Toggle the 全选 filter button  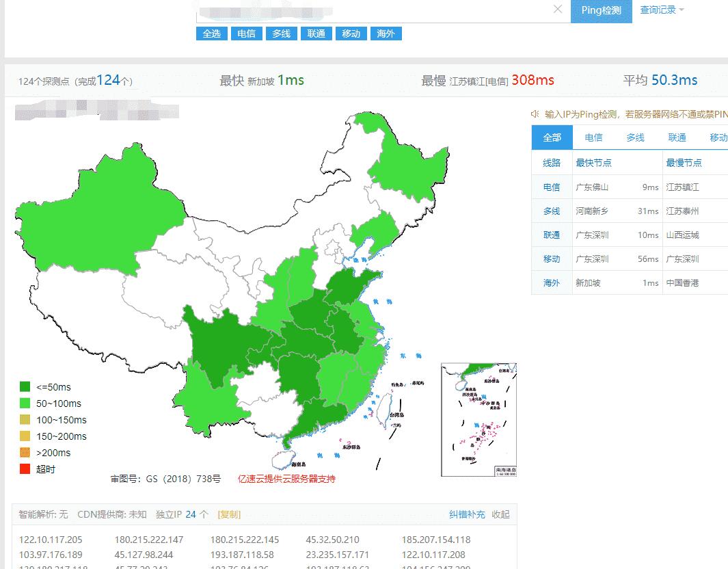pyautogui.click(x=211, y=34)
